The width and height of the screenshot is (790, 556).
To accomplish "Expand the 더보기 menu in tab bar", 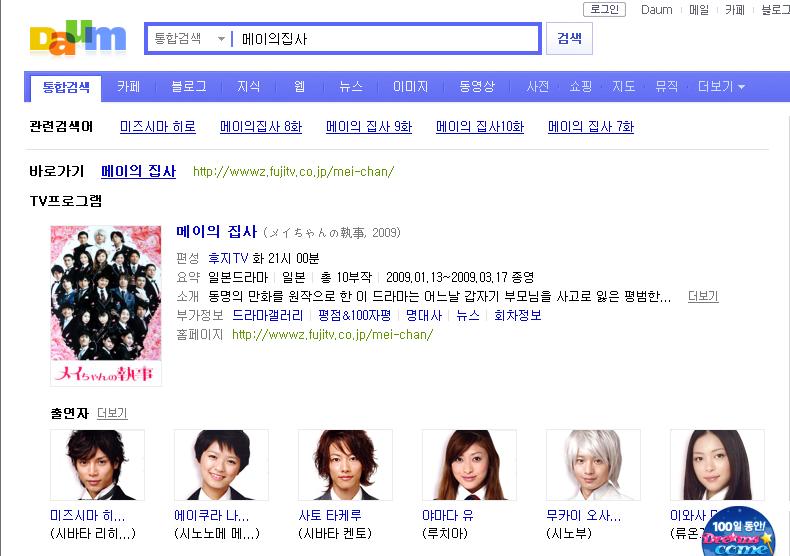I will [x=721, y=87].
